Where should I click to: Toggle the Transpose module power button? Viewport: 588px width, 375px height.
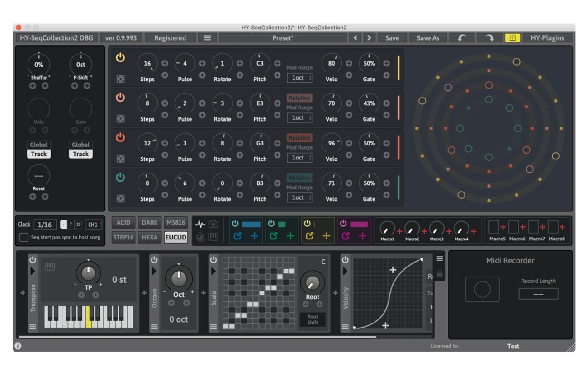[33, 260]
